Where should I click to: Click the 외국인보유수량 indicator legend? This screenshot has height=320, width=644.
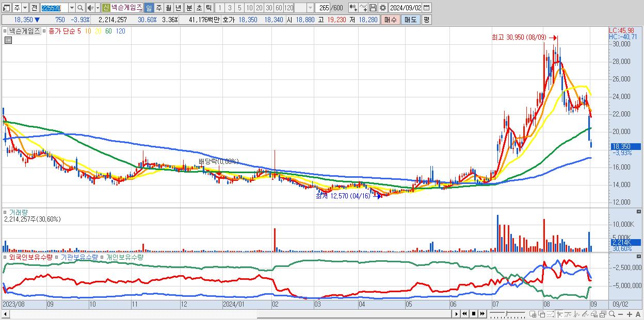[x=30, y=257]
